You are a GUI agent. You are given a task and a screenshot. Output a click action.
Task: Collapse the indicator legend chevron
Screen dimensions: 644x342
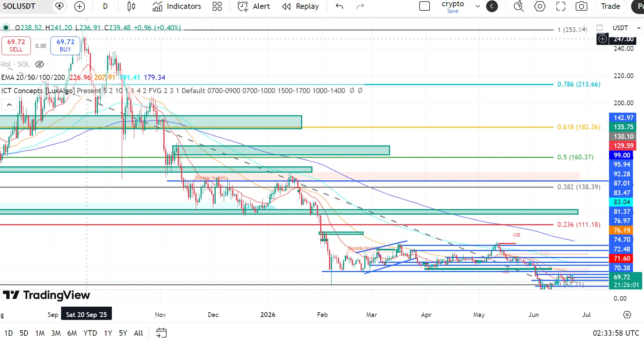[x=9, y=105]
